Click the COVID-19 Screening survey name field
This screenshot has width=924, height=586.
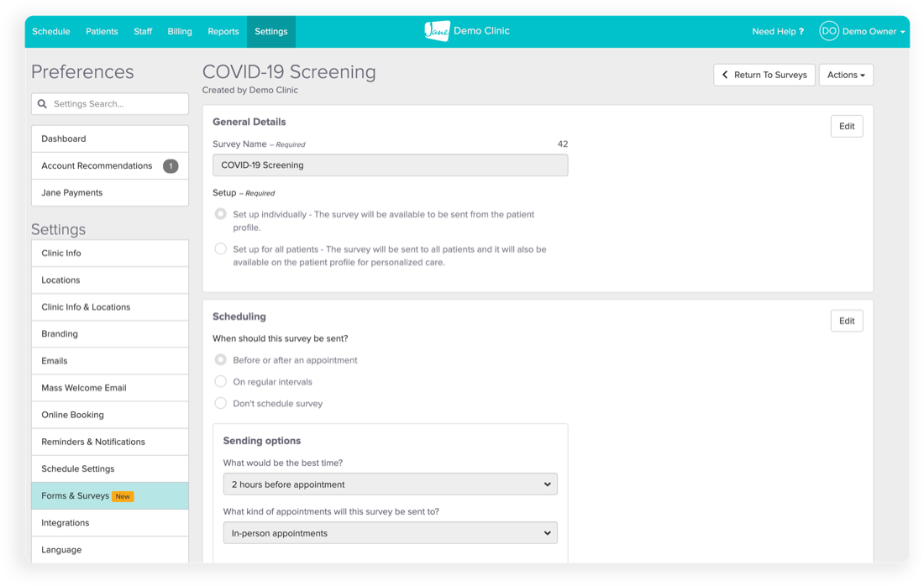(390, 165)
